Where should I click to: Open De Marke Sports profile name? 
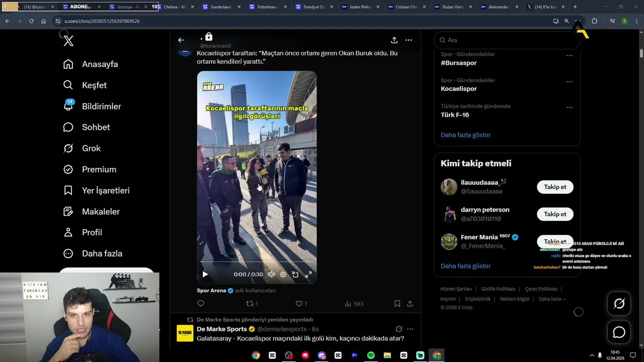tap(222, 329)
